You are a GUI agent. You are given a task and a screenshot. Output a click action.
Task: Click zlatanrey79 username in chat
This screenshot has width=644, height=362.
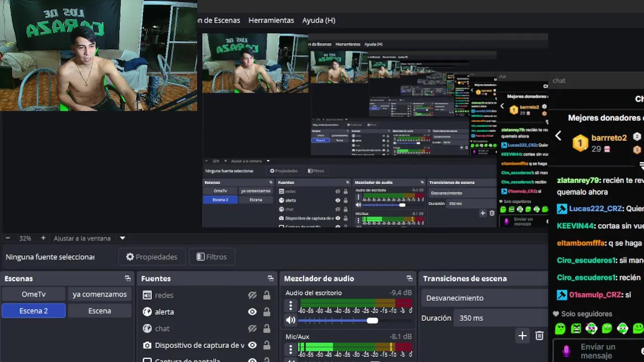click(x=578, y=180)
